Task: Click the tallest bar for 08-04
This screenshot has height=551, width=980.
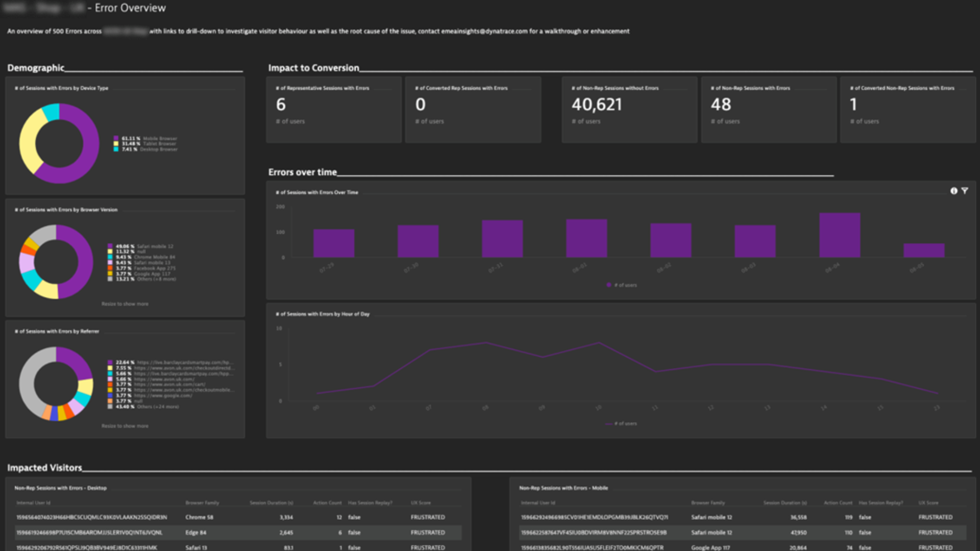Action: pos(840,235)
